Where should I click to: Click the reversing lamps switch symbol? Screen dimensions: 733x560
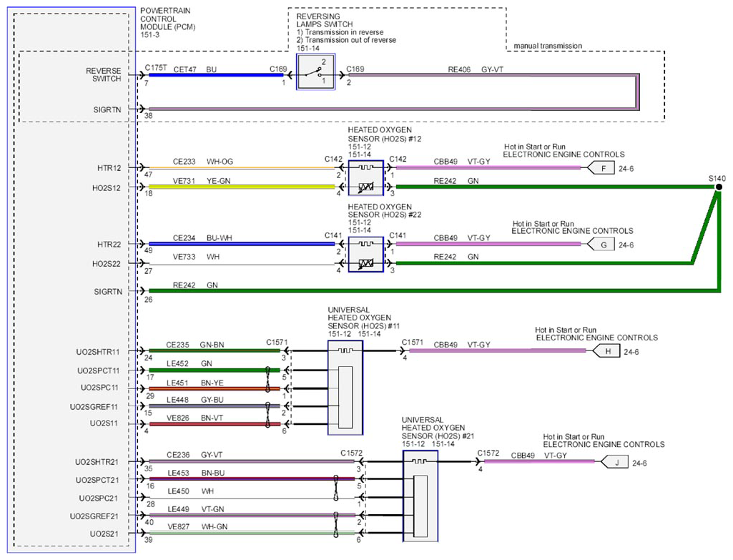[316, 72]
